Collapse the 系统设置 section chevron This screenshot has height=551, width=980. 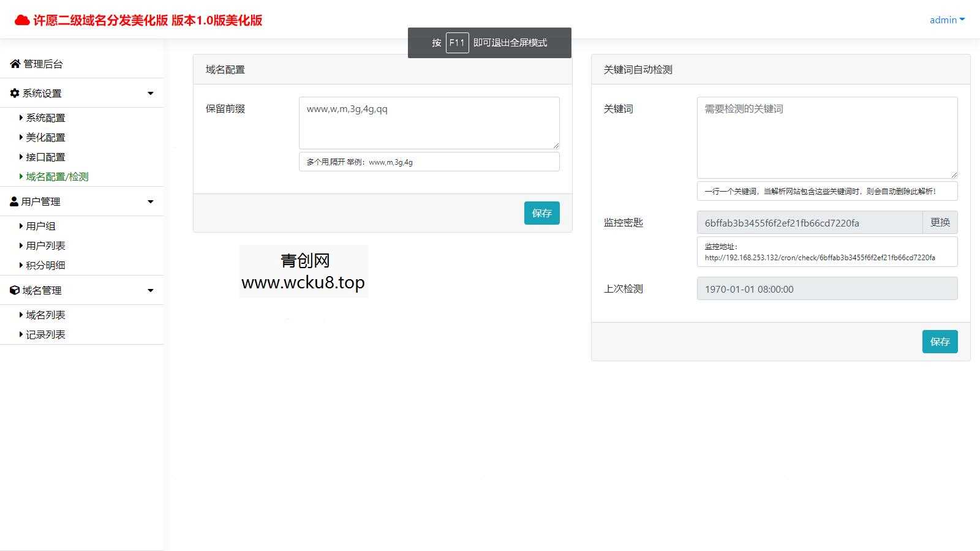pyautogui.click(x=150, y=92)
